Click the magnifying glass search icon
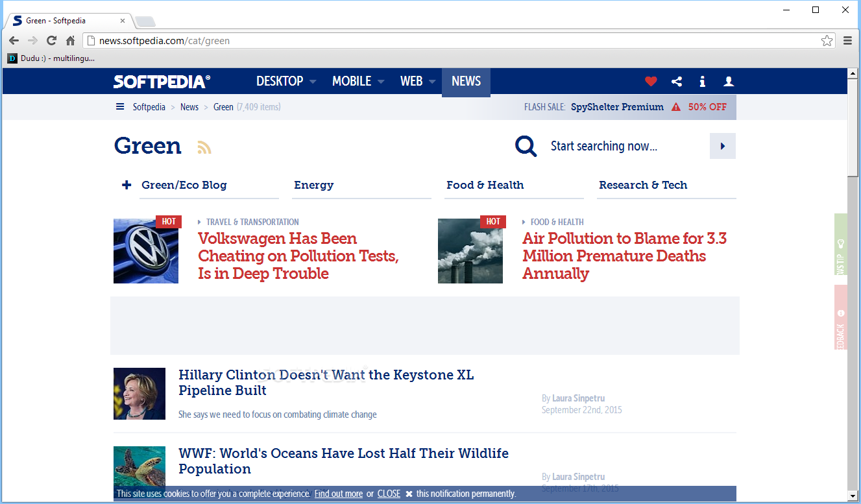Screen dimensions: 861x504 [x=526, y=146]
